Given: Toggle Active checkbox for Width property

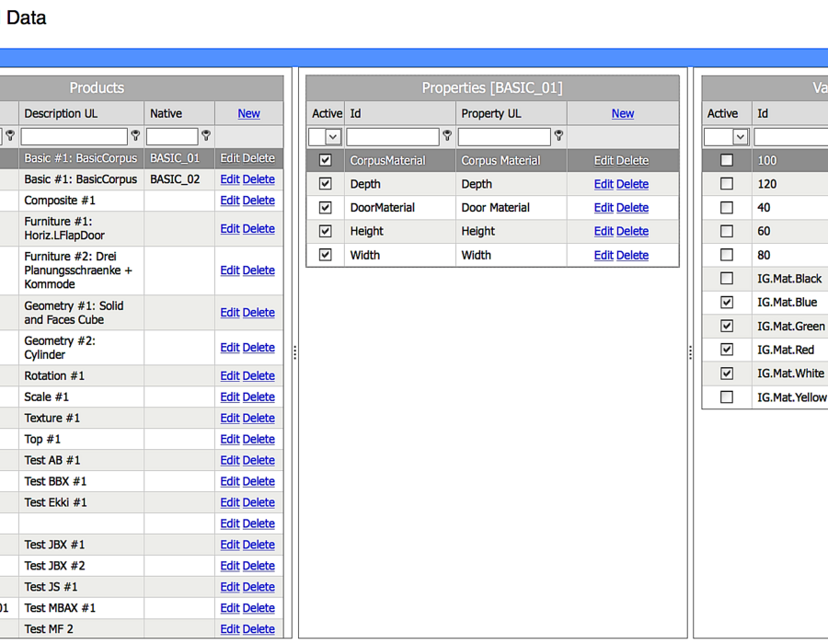Looking at the screenshot, I should pos(326,255).
